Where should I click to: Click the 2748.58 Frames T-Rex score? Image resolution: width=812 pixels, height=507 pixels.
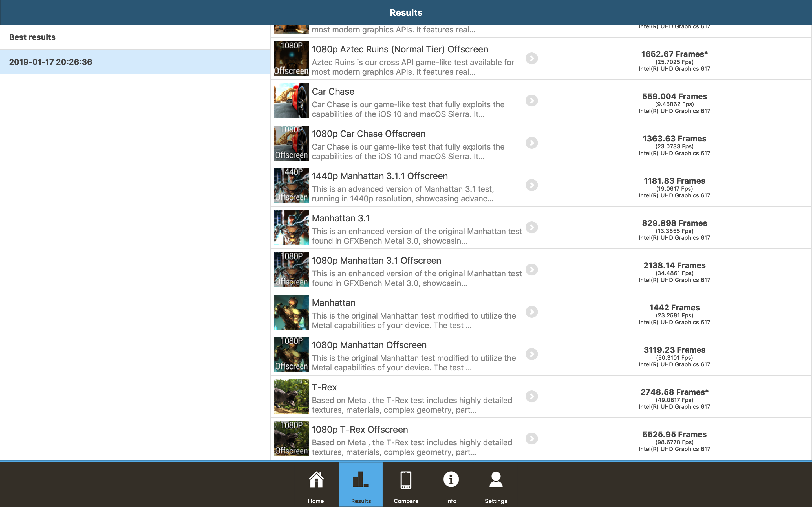coord(674,392)
